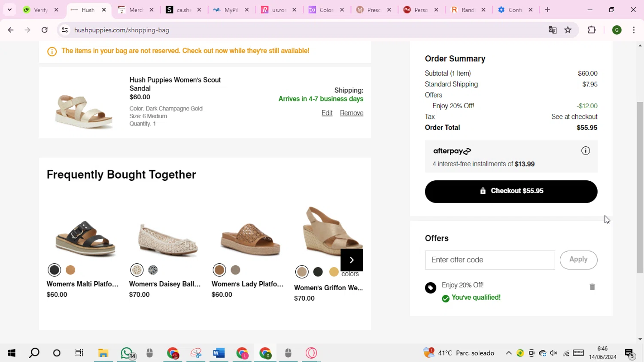Click the Enter offer code field
Viewport: 644px width, 362px height.
pyautogui.click(x=490, y=260)
